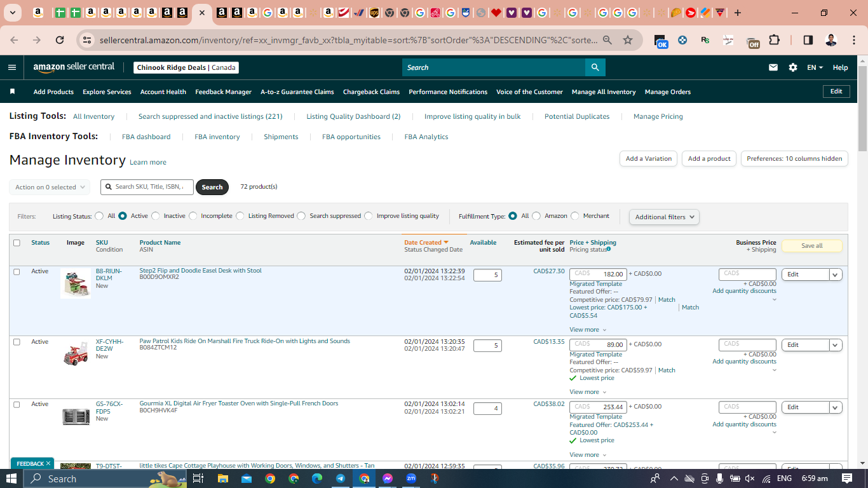Go back using the browser back arrow

point(14,40)
